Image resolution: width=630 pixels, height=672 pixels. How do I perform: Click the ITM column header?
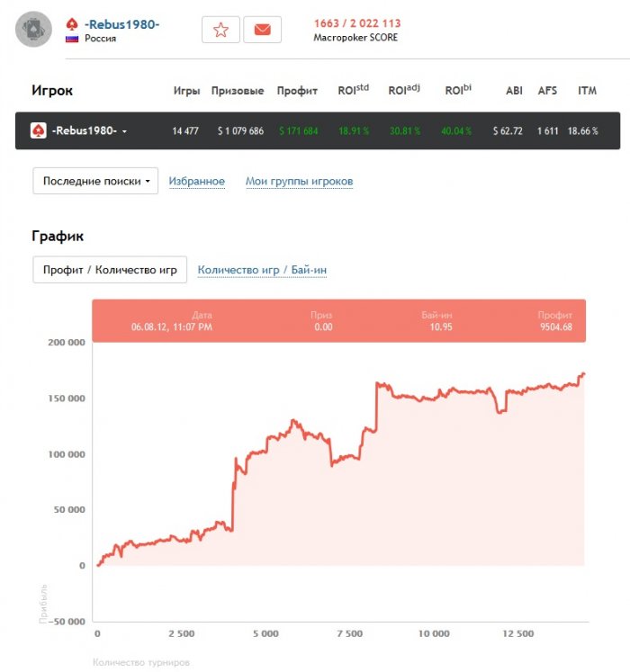587,91
